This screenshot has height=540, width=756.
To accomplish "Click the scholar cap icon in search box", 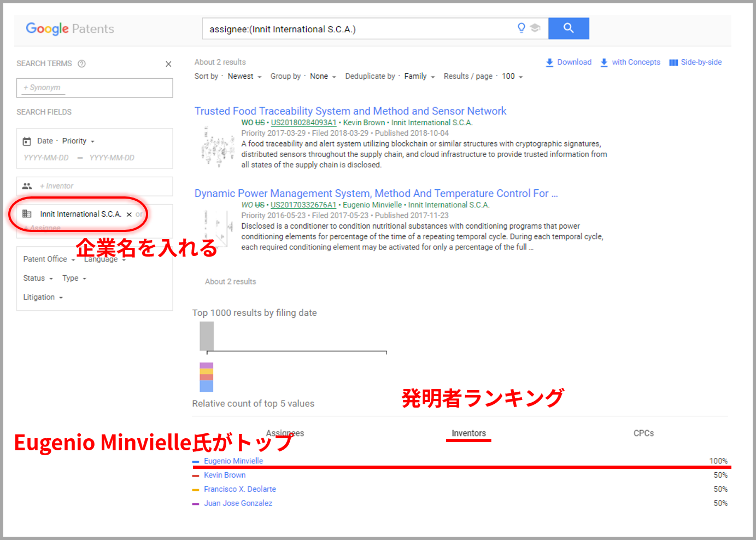I will pos(535,28).
